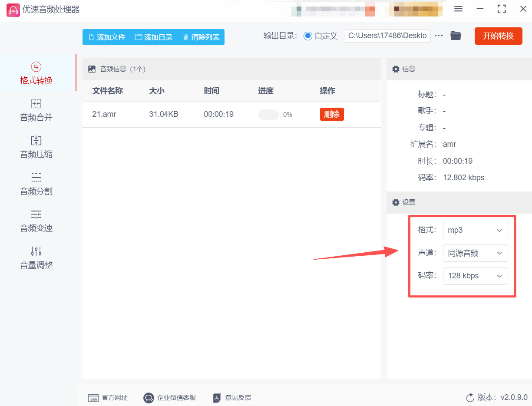Click the 31.04KB size cell
The width and height of the screenshot is (532, 406).
164,114
